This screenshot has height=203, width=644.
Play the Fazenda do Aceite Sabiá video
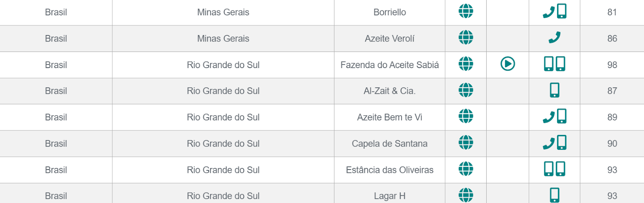pyautogui.click(x=508, y=64)
